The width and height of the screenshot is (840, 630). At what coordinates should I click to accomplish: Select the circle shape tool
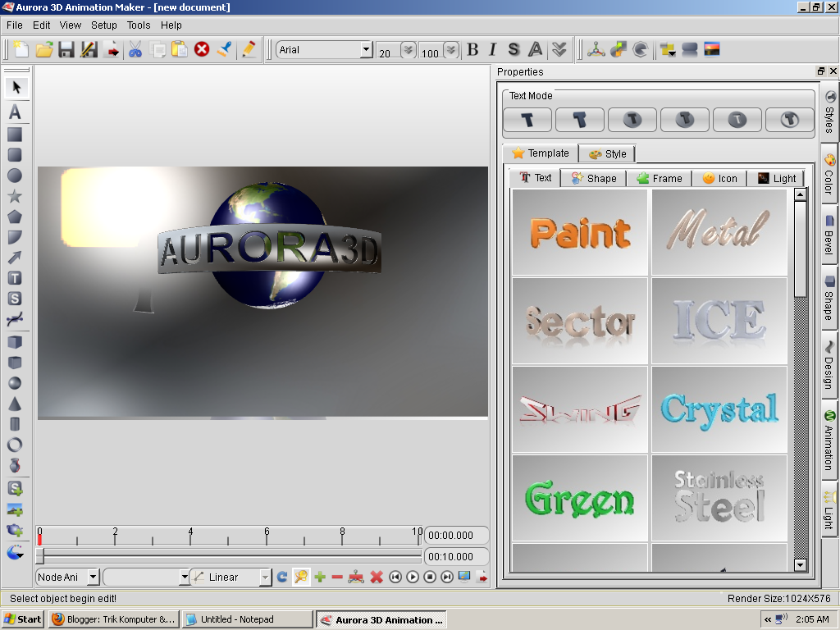[15, 176]
